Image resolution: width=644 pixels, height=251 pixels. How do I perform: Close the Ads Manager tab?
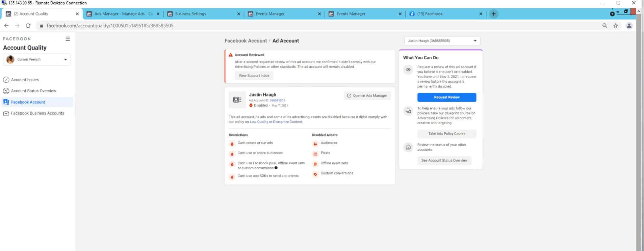(x=158, y=14)
